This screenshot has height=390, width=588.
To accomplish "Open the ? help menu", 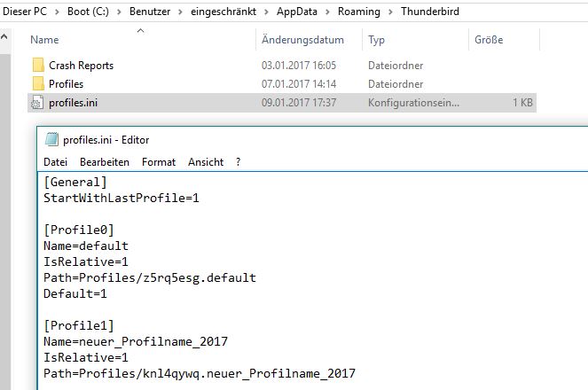I will click(239, 162).
